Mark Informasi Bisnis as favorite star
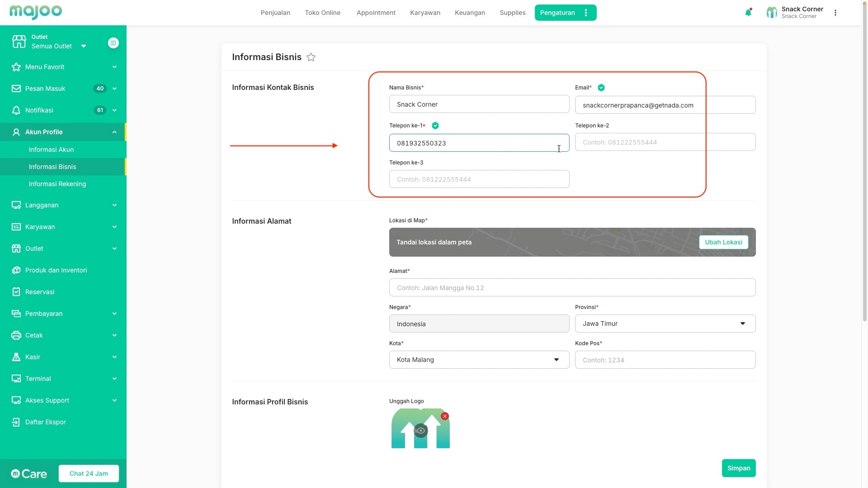This screenshot has height=488, width=868. [311, 57]
